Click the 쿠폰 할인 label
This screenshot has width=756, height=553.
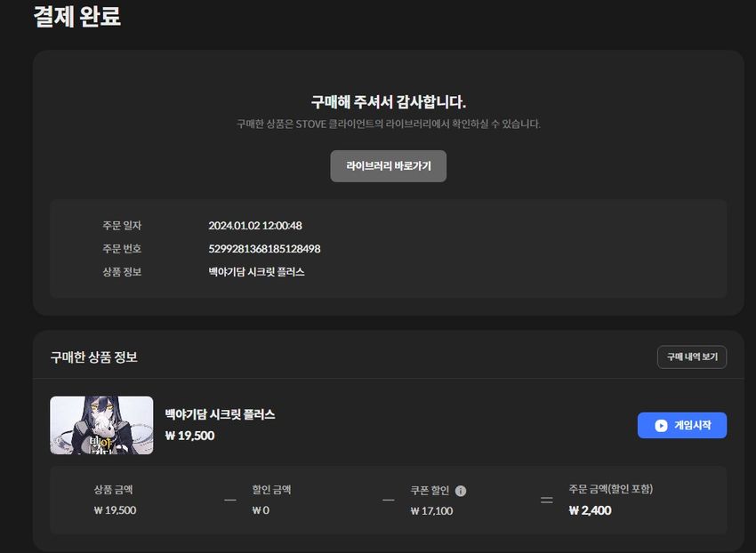click(430, 491)
